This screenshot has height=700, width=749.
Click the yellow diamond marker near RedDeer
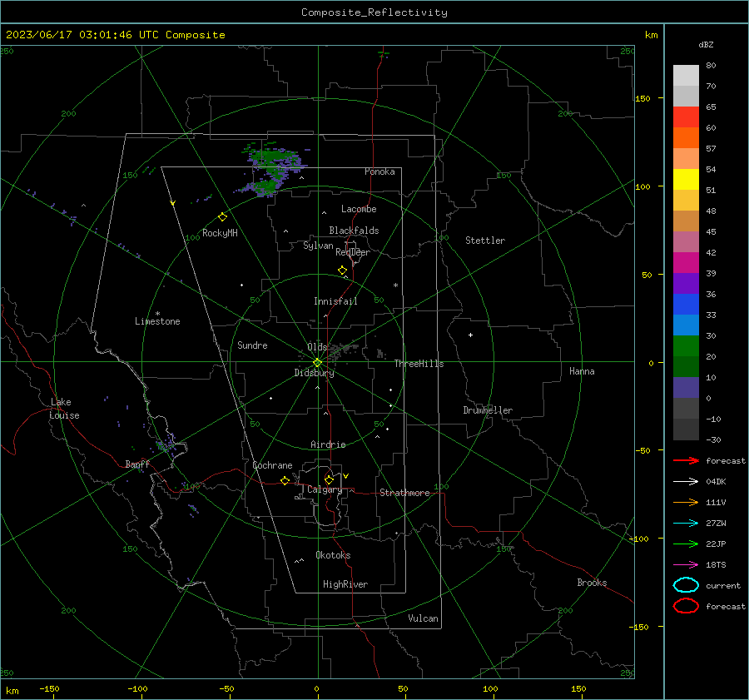click(342, 270)
